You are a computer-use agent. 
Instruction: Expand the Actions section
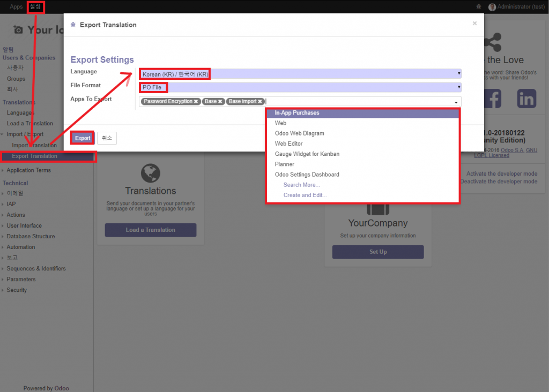tap(16, 215)
